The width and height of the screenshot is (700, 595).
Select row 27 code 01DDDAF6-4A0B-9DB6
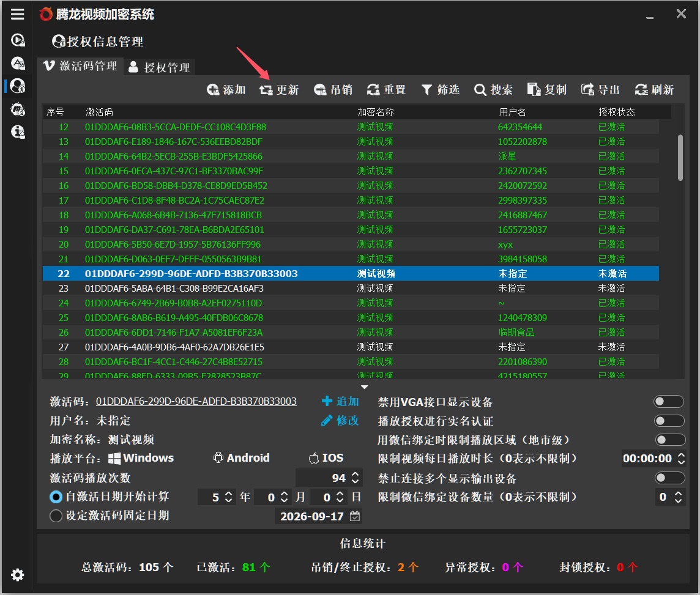point(351,347)
